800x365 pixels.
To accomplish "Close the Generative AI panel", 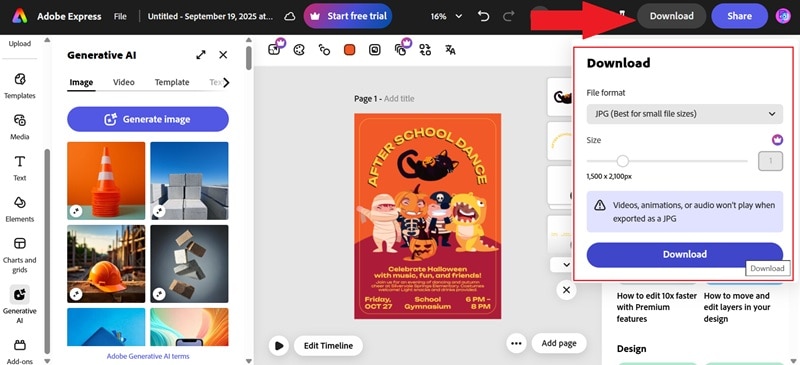I will coord(223,55).
